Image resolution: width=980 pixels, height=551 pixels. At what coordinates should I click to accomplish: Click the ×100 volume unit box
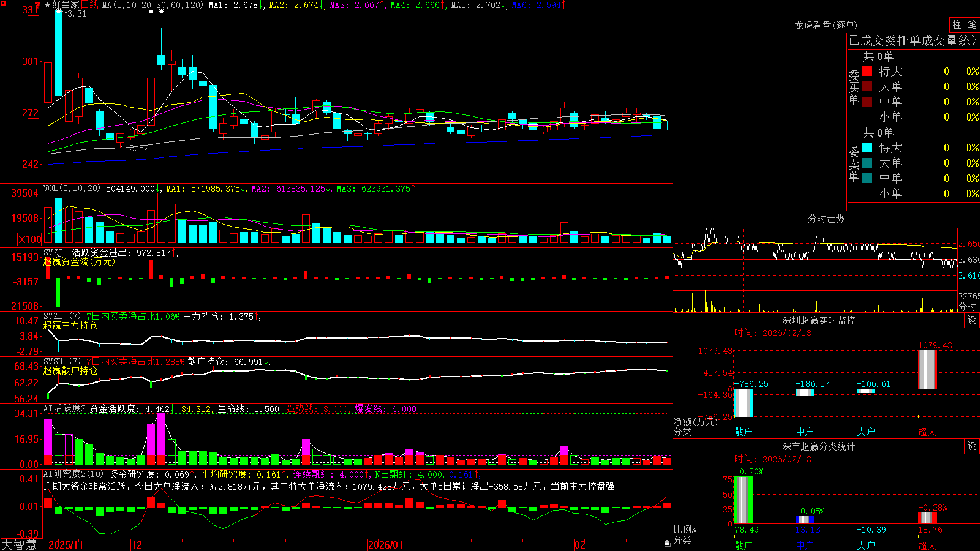[30, 239]
